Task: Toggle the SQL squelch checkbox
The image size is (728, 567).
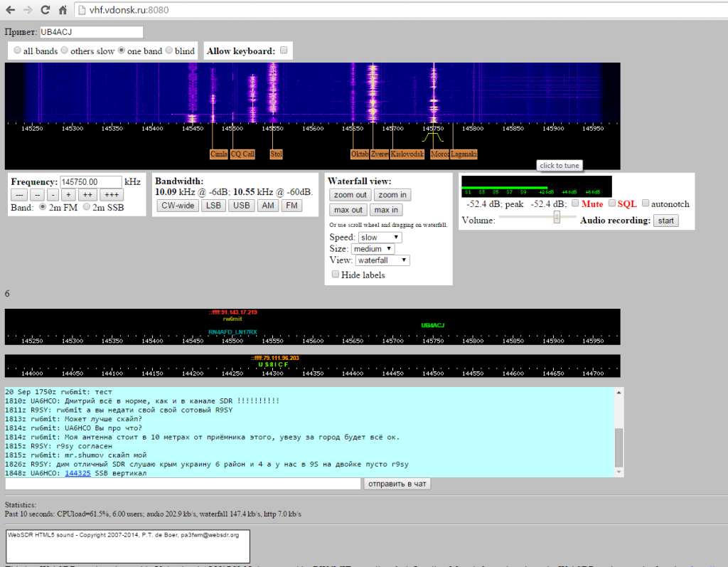Action: [612, 203]
